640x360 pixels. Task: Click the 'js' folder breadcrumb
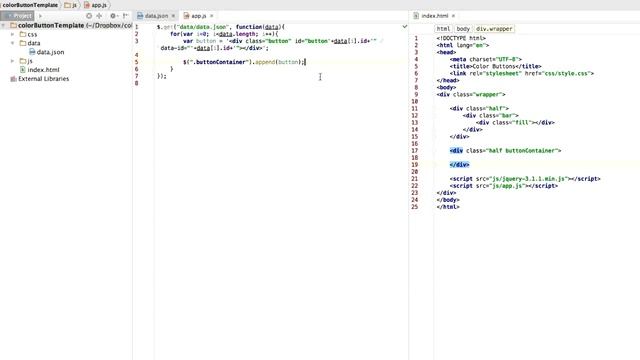pos(71,5)
